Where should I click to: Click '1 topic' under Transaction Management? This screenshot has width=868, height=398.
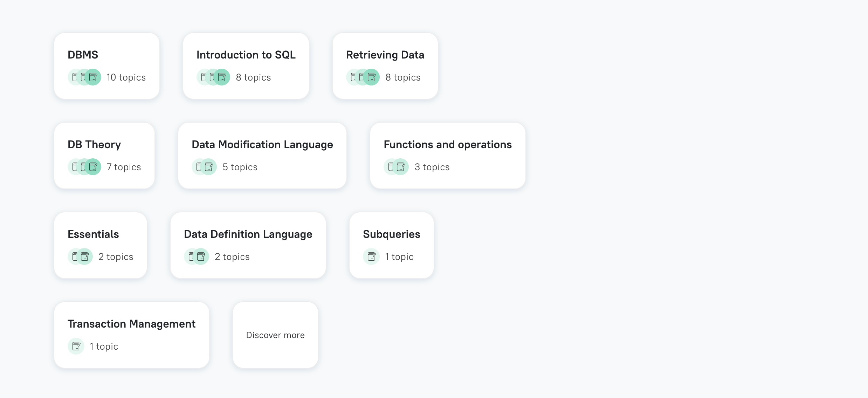tap(104, 346)
